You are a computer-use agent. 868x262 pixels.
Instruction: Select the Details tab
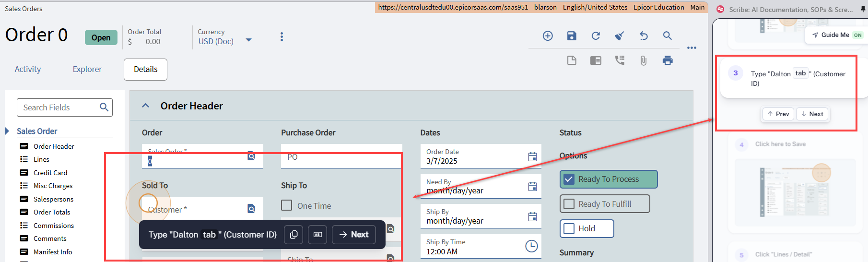(145, 70)
